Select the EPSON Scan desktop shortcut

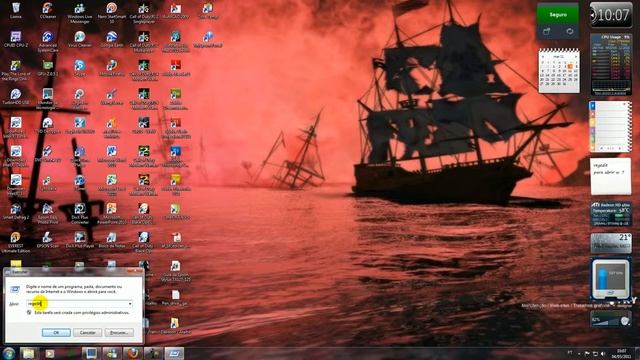48,240
